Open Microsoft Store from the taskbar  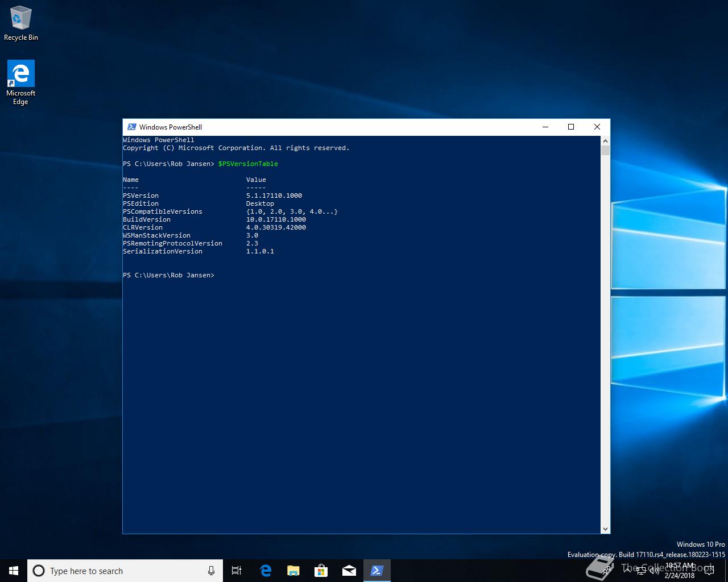(321, 571)
